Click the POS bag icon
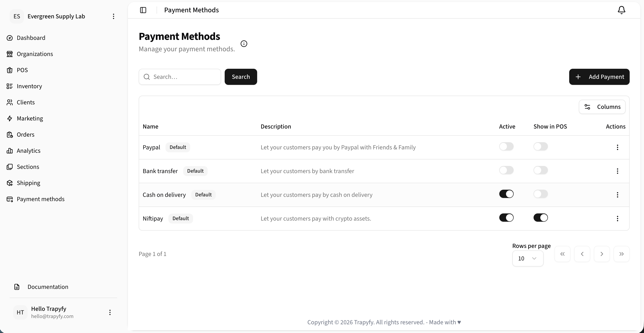 pyautogui.click(x=10, y=70)
